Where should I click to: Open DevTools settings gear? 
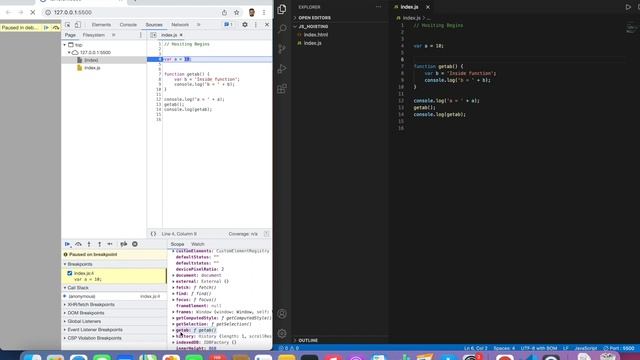[x=245, y=25]
